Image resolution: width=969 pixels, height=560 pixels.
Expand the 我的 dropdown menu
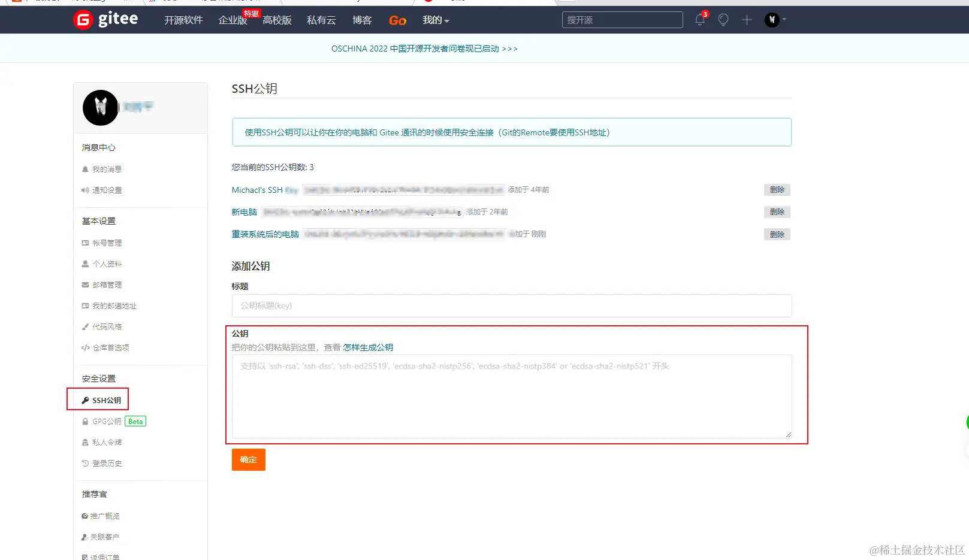(x=436, y=20)
